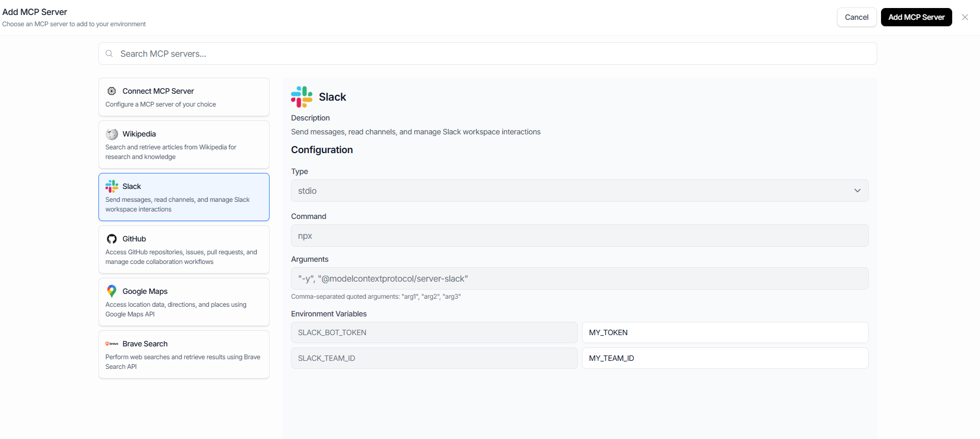Click the large Slack logo in details panel

pyautogui.click(x=302, y=97)
